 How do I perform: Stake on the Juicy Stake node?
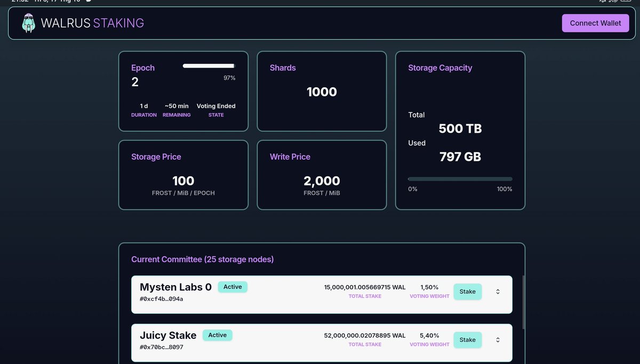[x=467, y=339]
